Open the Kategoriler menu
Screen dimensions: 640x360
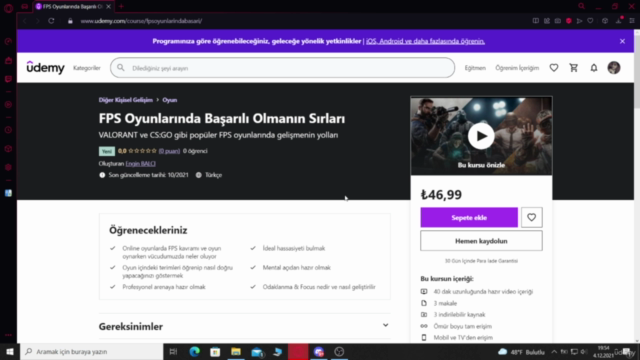pyautogui.click(x=87, y=68)
